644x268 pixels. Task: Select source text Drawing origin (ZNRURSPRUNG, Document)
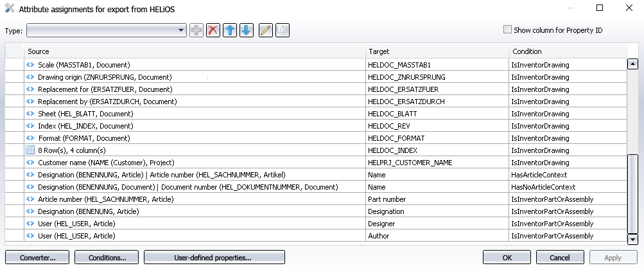105,77
